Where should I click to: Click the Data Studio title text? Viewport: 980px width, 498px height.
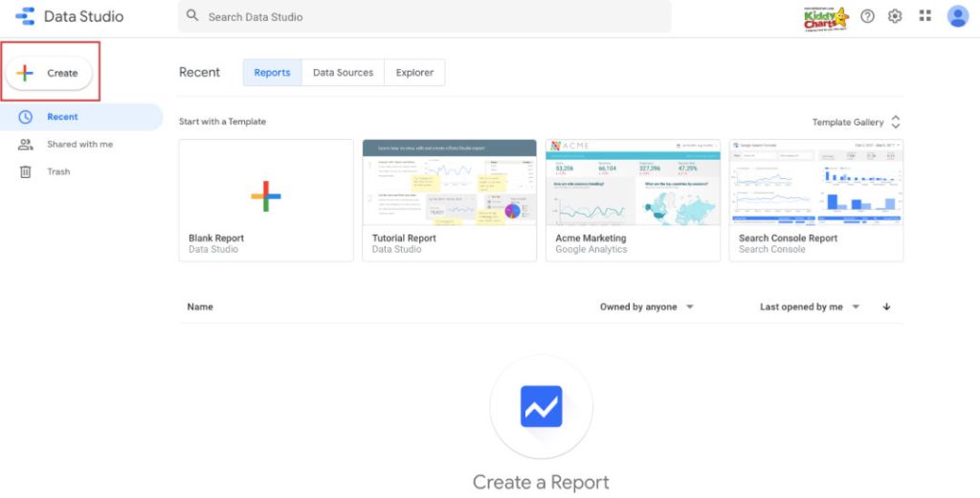84,17
